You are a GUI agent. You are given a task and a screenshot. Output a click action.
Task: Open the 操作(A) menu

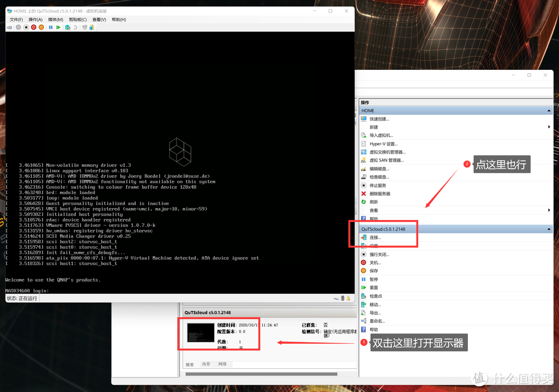click(35, 20)
